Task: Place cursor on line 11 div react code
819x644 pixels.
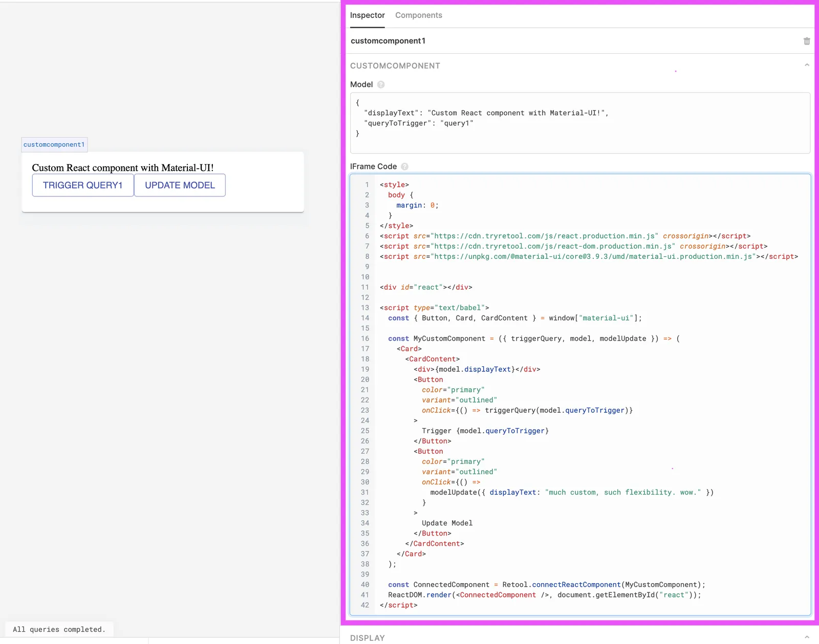Action: click(x=426, y=287)
